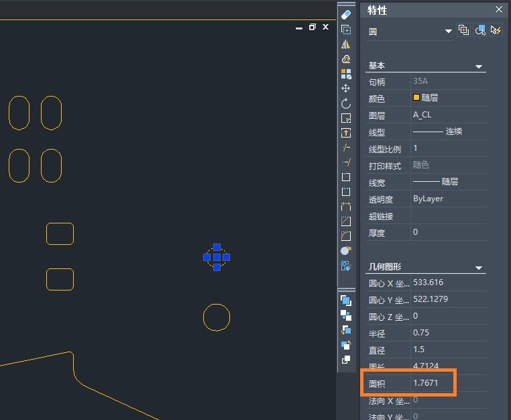511x420 pixels.
Task: Select the Copy objects tool
Action: (346, 30)
